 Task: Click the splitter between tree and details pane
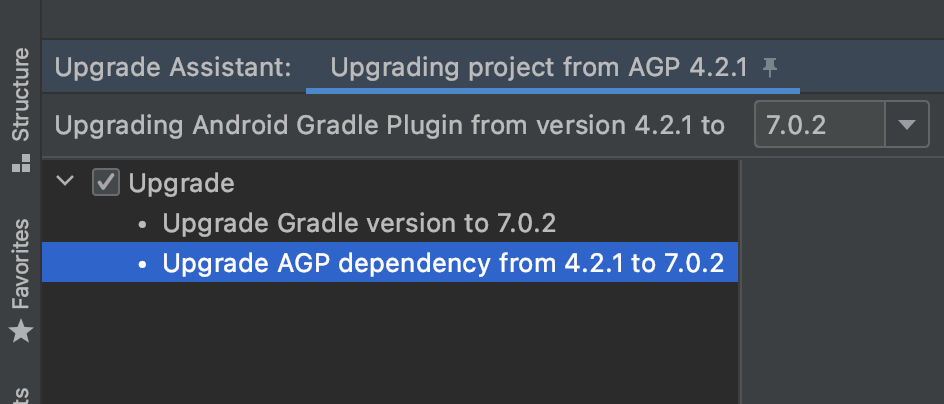pyautogui.click(x=740, y=280)
